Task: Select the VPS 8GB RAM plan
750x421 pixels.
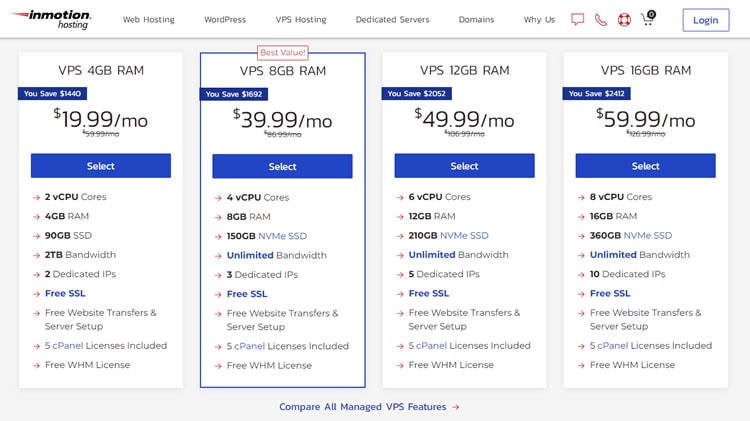Action: pos(282,166)
